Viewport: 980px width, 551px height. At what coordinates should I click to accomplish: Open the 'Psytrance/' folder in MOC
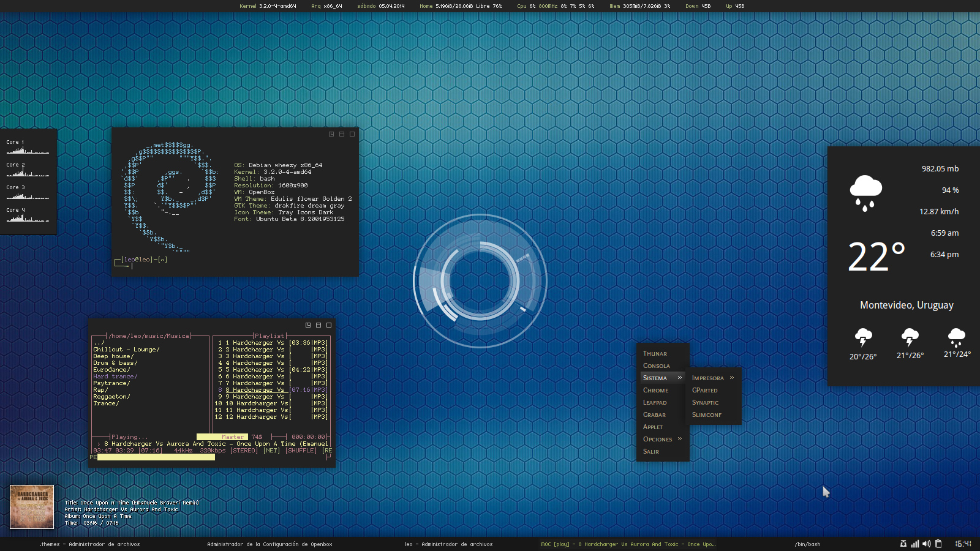[x=111, y=383]
